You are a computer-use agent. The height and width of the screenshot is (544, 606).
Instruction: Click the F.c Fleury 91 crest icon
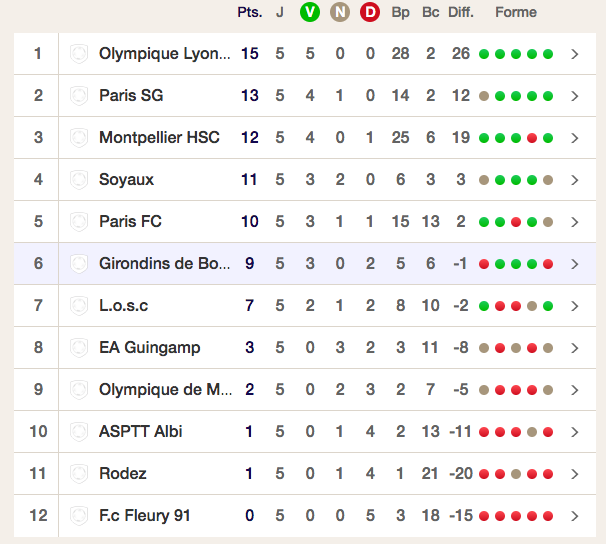79,516
